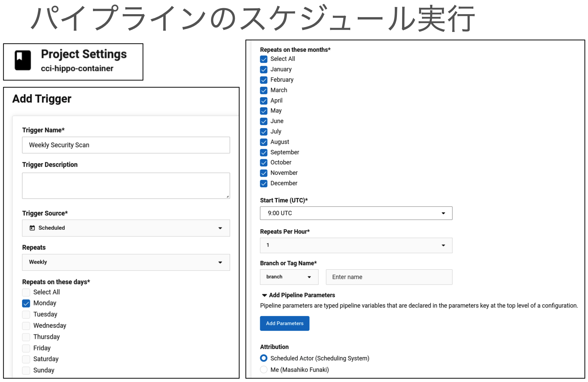
Task: Click the Add Parameters button
Action: click(x=284, y=323)
